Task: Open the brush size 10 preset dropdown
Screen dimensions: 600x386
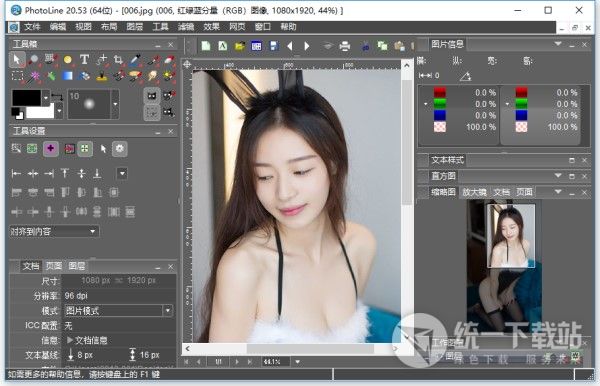Action: (x=115, y=104)
